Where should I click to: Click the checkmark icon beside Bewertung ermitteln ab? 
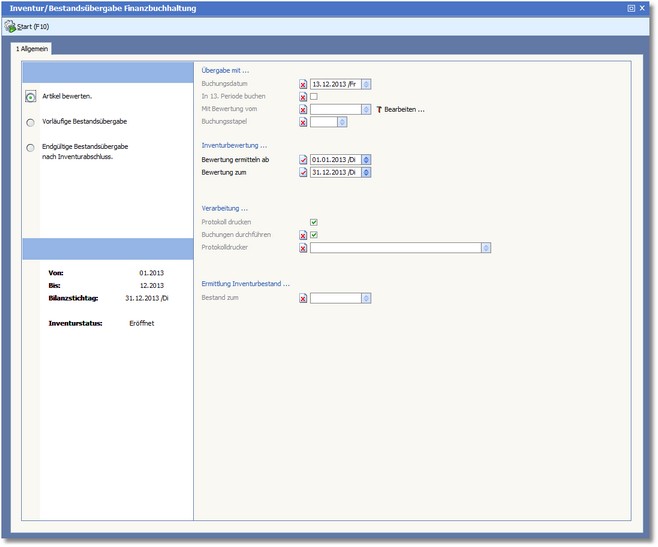(303, 160)
